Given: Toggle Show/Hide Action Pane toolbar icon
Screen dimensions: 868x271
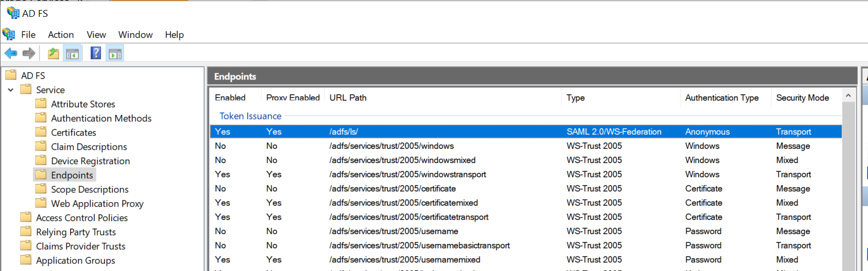Looking at the screenshot, I should (x=115, y=53).
